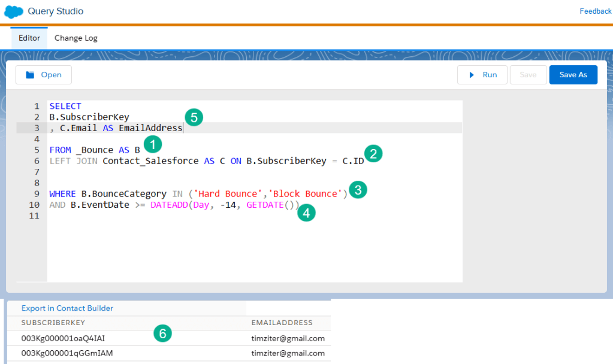This screenshot has width=613, height=364.
Task: Select result row 003Kg000001oaQ4IAI
Action: coord(63,338)
